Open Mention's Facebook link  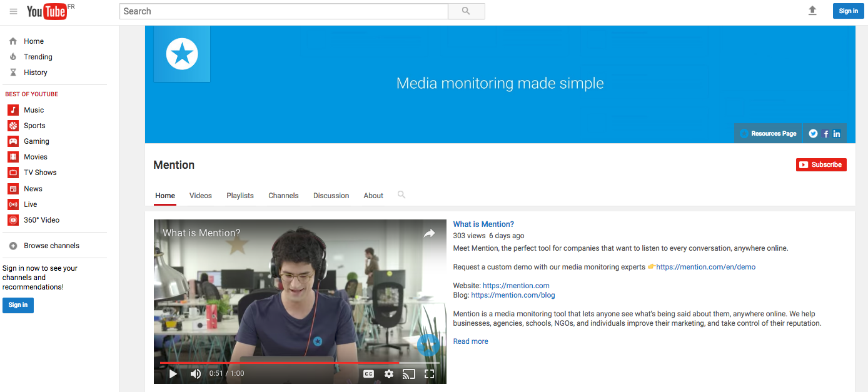[826, 134]
